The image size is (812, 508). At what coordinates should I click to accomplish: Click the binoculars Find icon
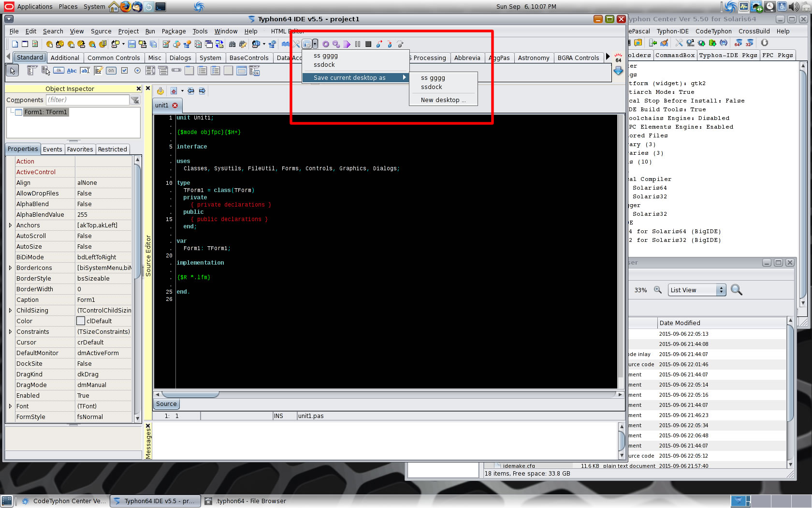pyautogui.click(x=232, y=44)
